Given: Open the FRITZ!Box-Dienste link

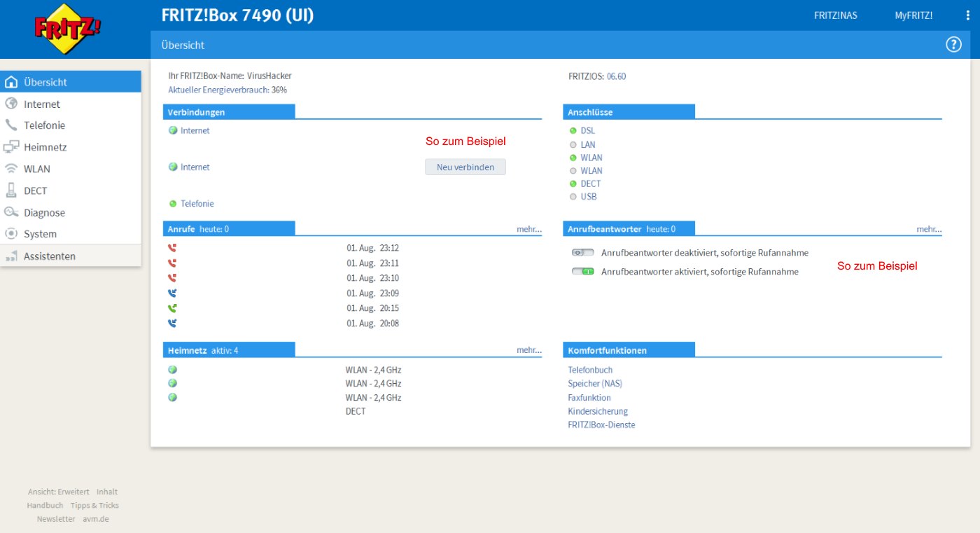Looking at the screenshot, I should point(601,425).
